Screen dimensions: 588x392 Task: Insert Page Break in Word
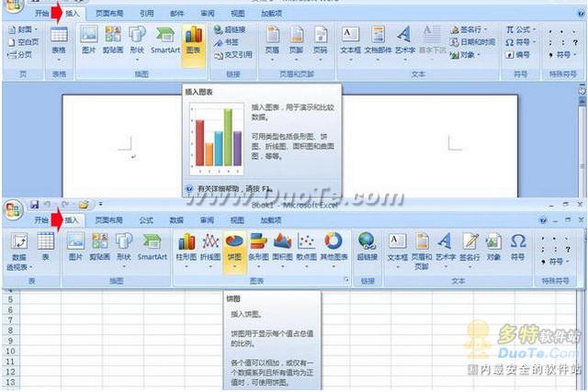(20, 55)
